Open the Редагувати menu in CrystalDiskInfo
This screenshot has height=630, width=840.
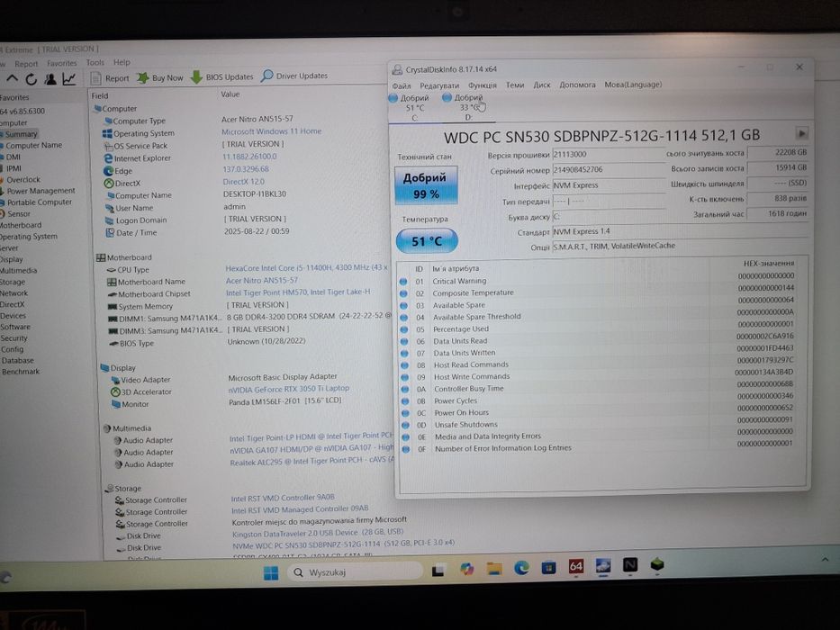[x=439, y=85]
